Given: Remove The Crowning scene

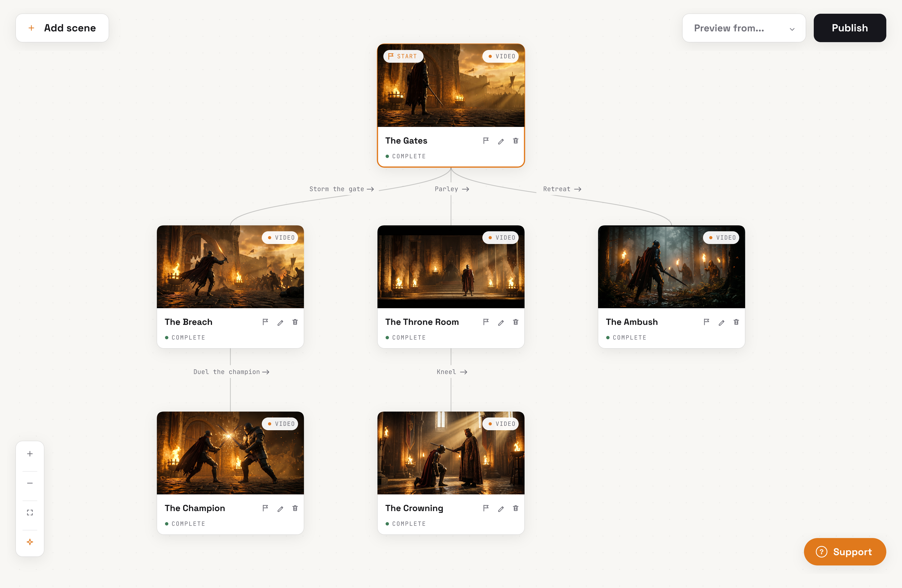Looking at the screenshot, I should pos(516,508).
